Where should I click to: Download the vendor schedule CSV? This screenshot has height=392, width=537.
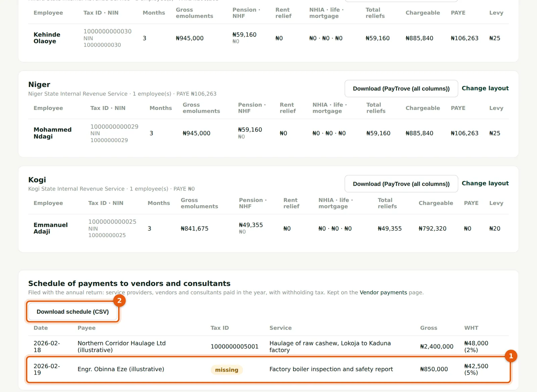coord(72,312)
